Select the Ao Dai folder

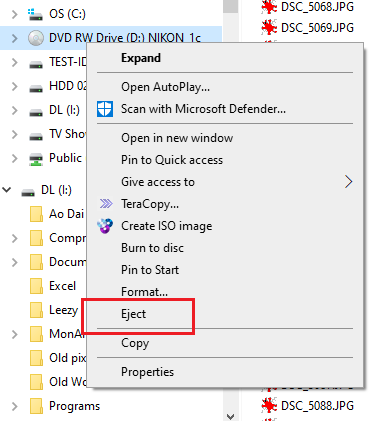(x=66, y=214)
